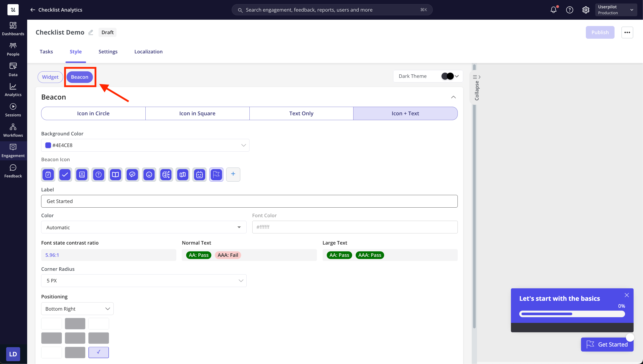Go to the Data section

(13, 70)
